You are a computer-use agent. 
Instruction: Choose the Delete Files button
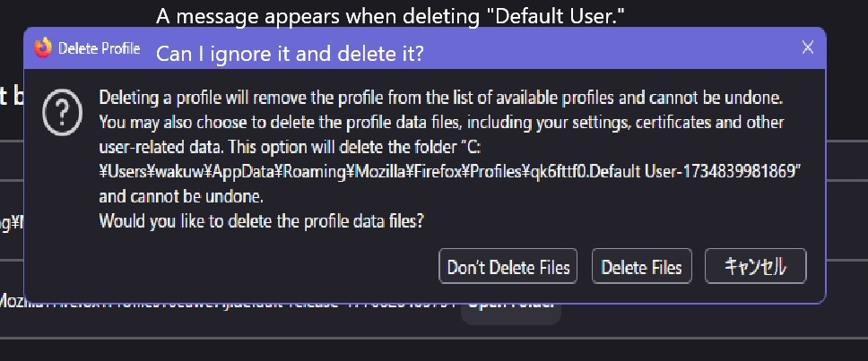(x=641, y=267)
